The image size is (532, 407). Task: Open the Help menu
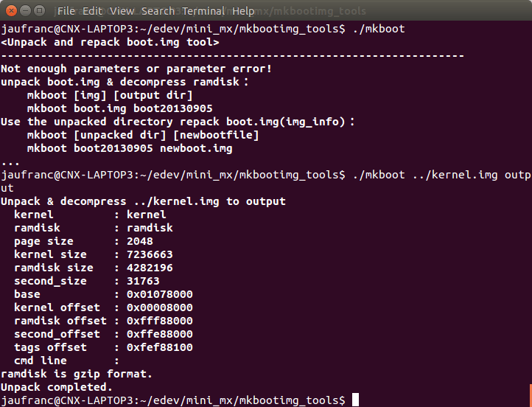tap(243, 11)
